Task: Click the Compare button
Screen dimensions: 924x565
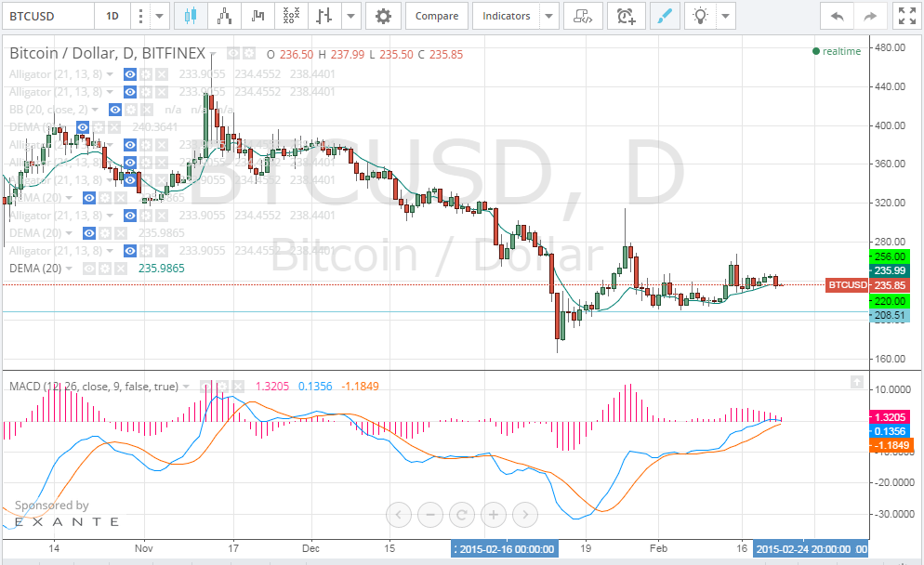Action: point(436,15)
